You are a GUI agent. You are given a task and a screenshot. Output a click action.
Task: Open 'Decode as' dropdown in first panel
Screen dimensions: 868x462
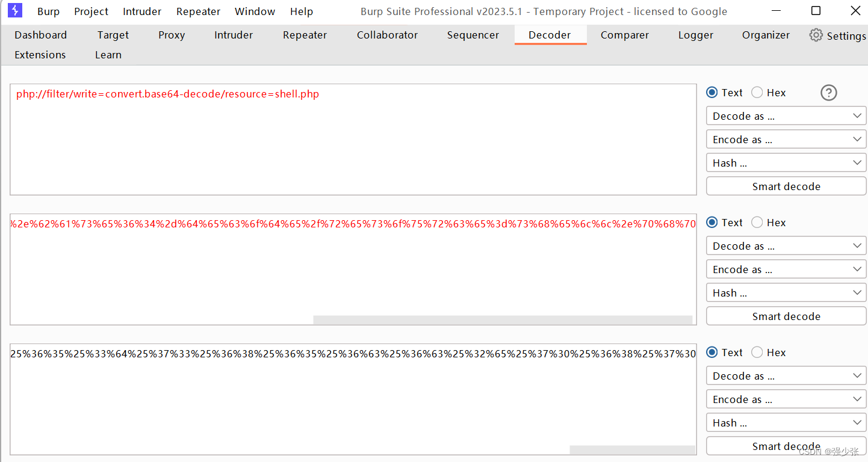pos(786,116)
